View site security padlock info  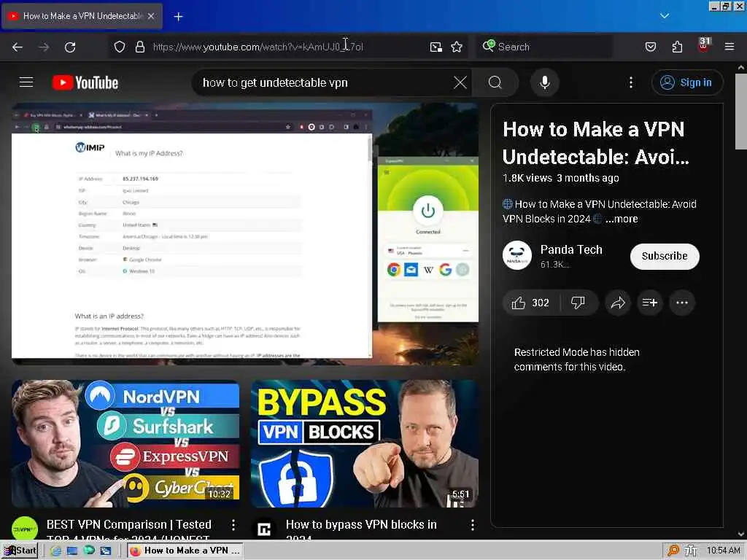[139, 47]
